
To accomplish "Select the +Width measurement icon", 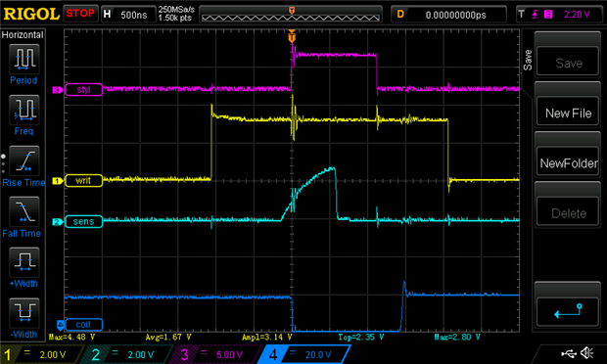I will [x=24, y=262].
